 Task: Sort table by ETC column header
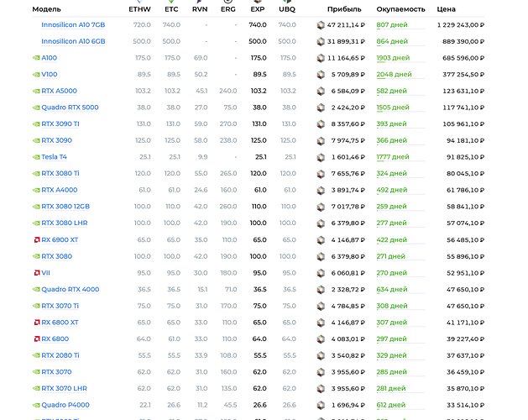[171, 9]
